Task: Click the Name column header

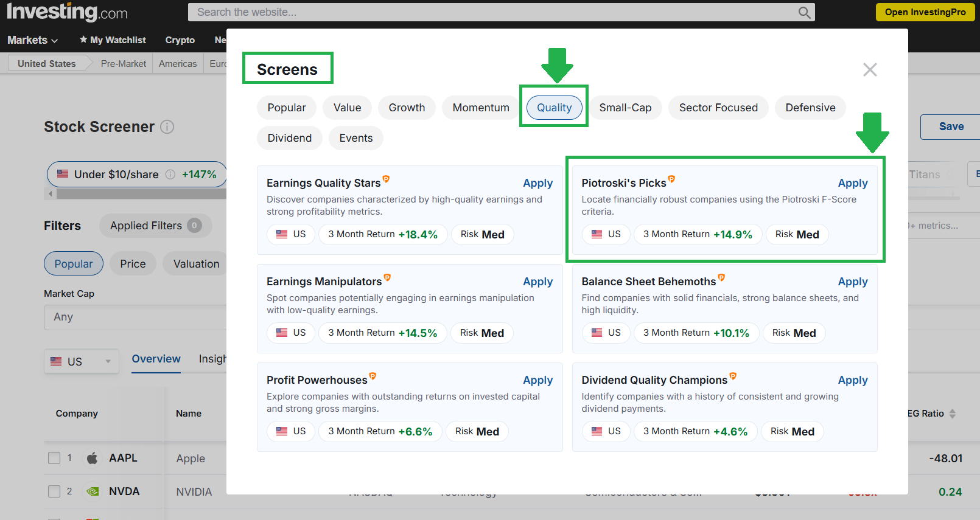Action: click(189, 414)
